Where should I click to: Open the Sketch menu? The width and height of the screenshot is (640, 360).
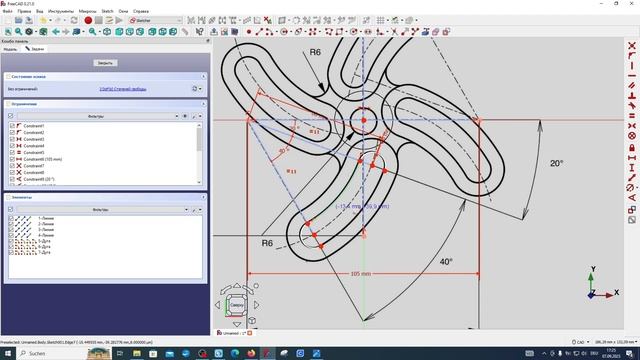(x=107, y=11)
